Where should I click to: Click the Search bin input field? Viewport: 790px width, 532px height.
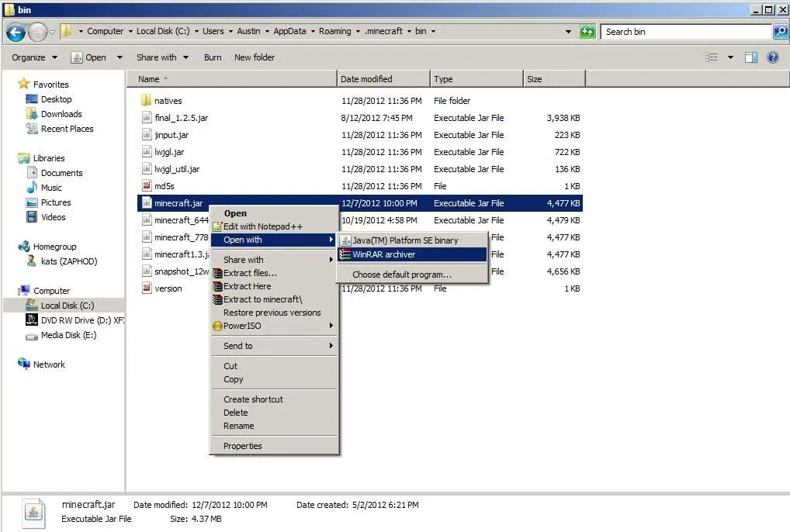[x=687, y=32]
